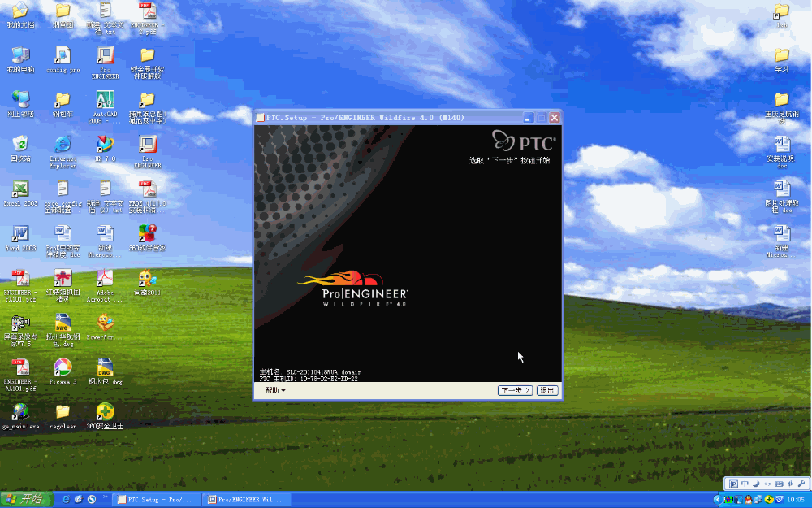
Task: Select the config.pro desktop shortcut
Action: (x=63, y=59)
